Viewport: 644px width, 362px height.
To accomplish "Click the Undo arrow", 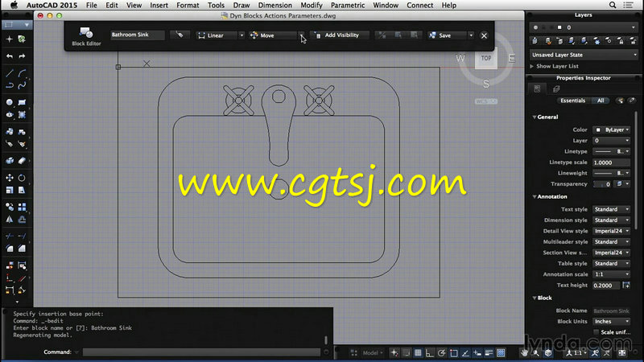I will (10, 56).
